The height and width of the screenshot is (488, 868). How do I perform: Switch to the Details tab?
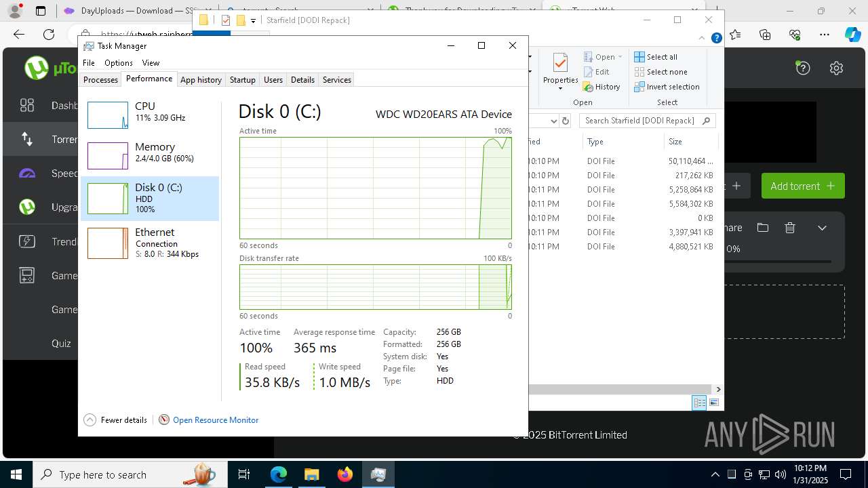pyautogui.click(x=302, y=80)
